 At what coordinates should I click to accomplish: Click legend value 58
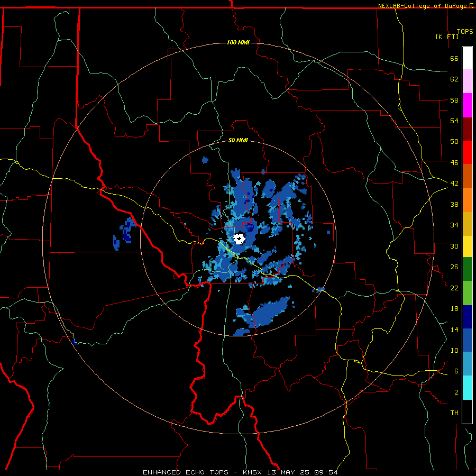[x=454, y=100]
